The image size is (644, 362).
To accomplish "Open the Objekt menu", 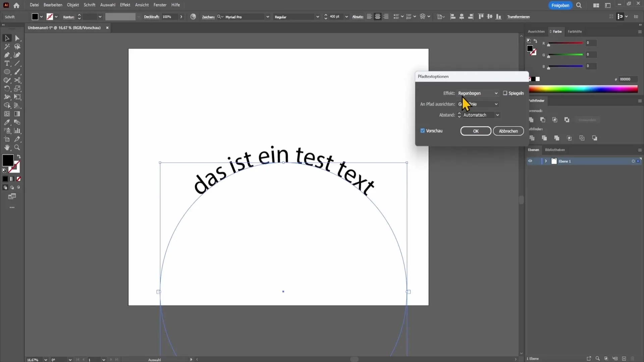I will tap(73, 5).
